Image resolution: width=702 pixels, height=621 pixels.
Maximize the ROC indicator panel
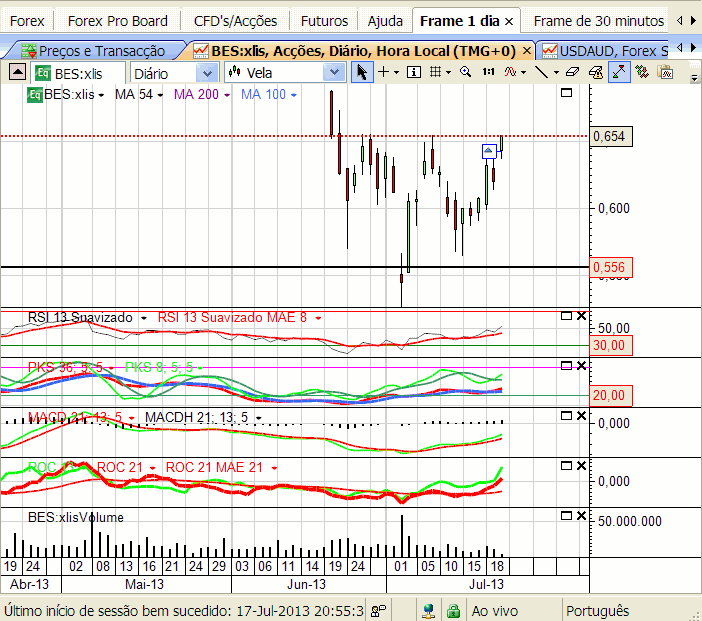(566, 466)
